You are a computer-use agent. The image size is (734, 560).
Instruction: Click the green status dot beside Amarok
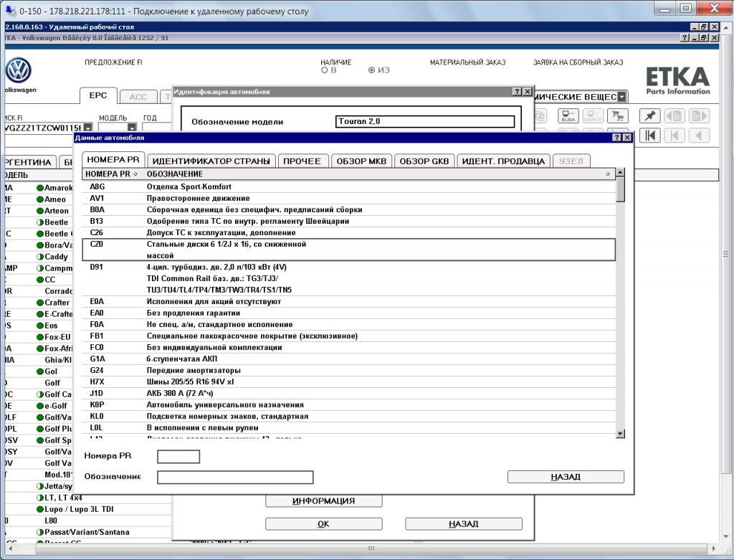click(40, 188)
